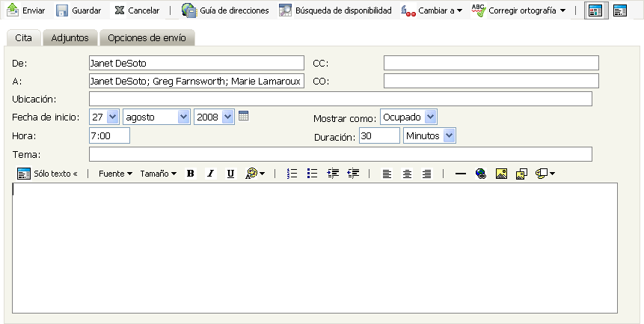Decrease paragraph indent
The height and width of the screenshot is (324, 644).
353,174
